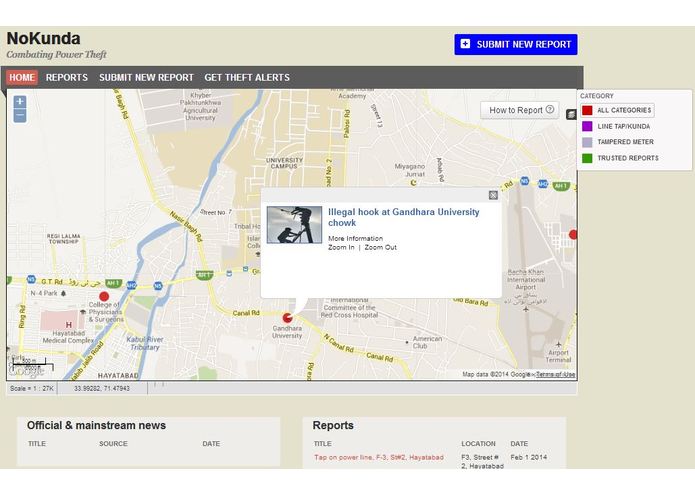Open the map layers switcher icon
695x494 pixels.
[x=571, y=115]
